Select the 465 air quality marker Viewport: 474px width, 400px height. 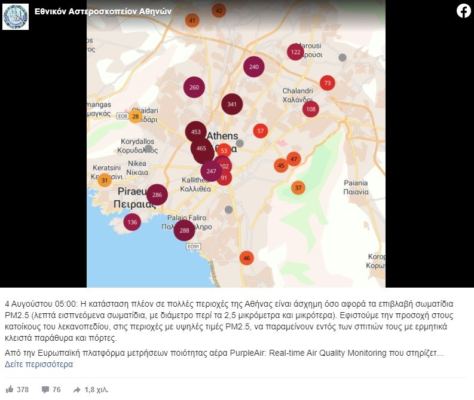tap(202, 149)
